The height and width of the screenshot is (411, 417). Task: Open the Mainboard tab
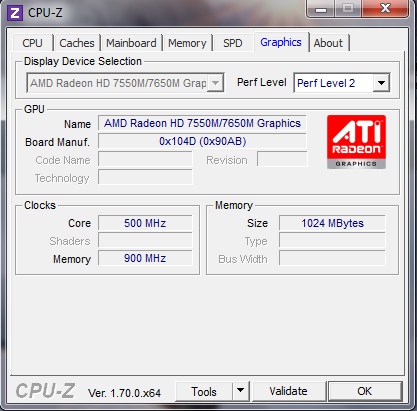pyautogui.click(x=131, y=43)
